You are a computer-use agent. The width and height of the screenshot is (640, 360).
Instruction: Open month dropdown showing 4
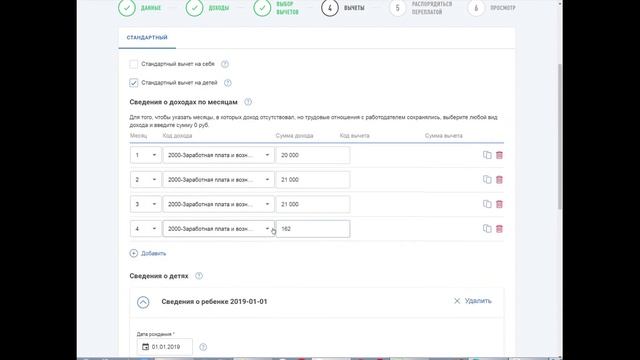click(x=146, y=229)
